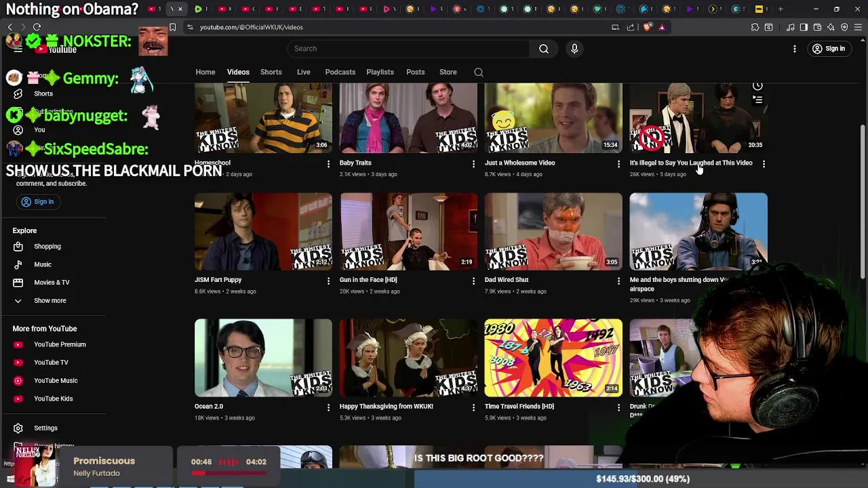The width and height of the screenshot is (868, 488).
Task: Open Brave Wallet icon
Action: point(817,27)
